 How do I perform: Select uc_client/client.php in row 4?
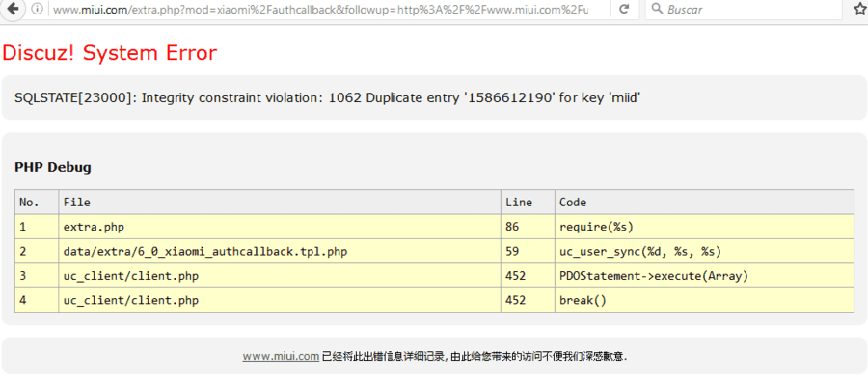(280, 300)
